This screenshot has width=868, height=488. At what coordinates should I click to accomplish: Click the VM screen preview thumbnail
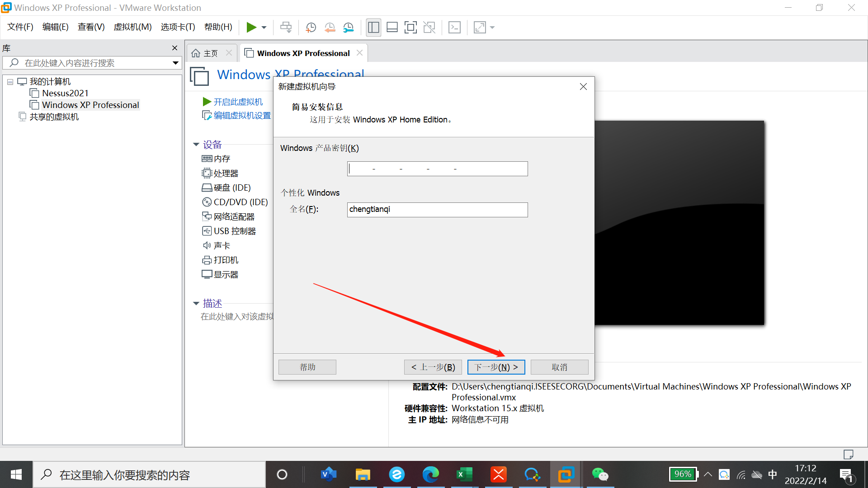click(679, 222)
